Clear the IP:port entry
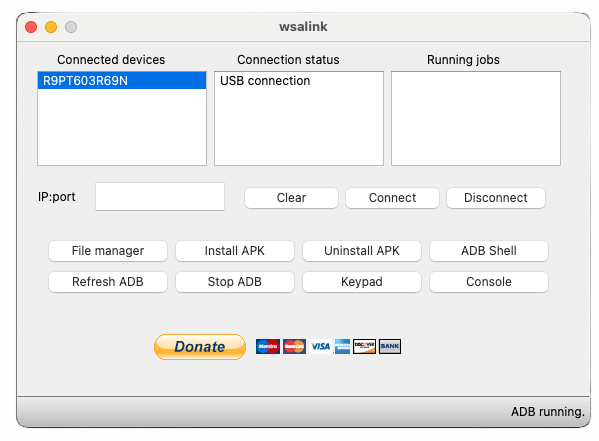This screenshot has height=441, width=599. click(291, 198)
